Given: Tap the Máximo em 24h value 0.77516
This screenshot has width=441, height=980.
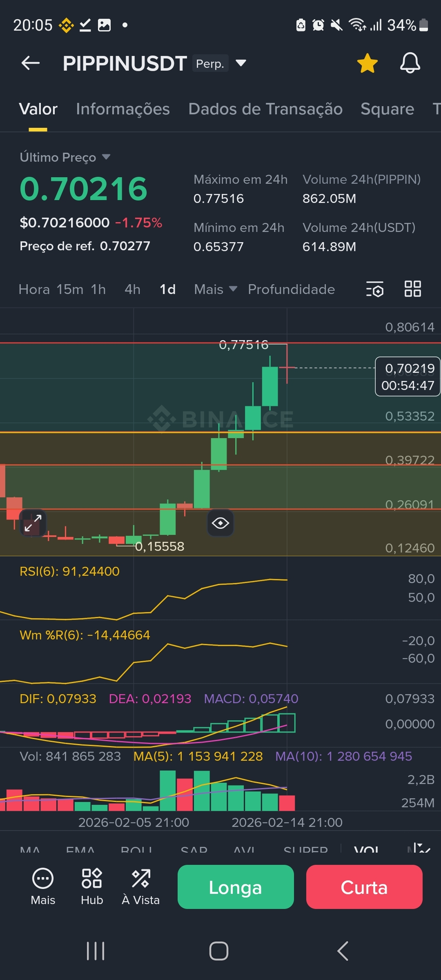Looking at the screenshot, I should (218, 199).
